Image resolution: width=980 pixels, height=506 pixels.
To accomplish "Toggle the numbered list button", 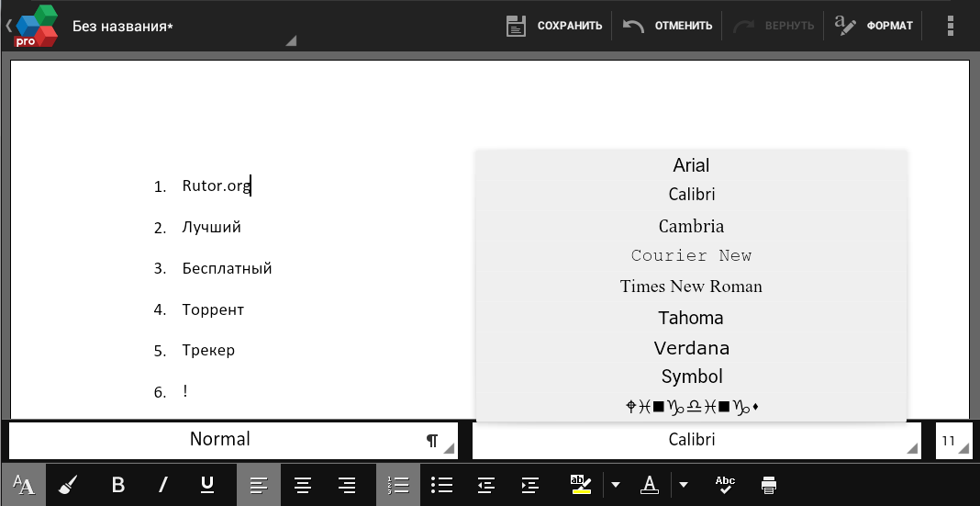I will click(397, 485).
